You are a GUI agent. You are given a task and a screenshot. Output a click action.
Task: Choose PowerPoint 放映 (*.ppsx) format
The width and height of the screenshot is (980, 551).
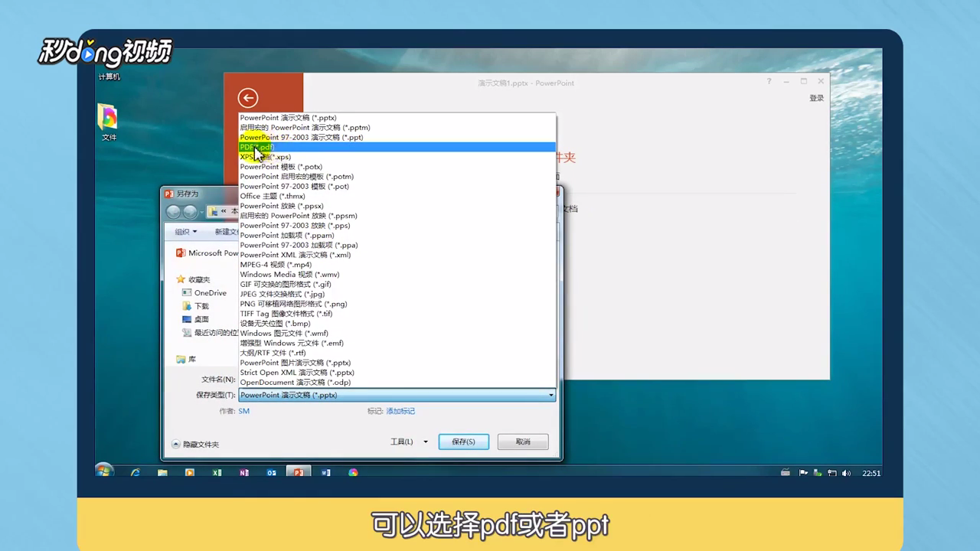tap(397, 206)
